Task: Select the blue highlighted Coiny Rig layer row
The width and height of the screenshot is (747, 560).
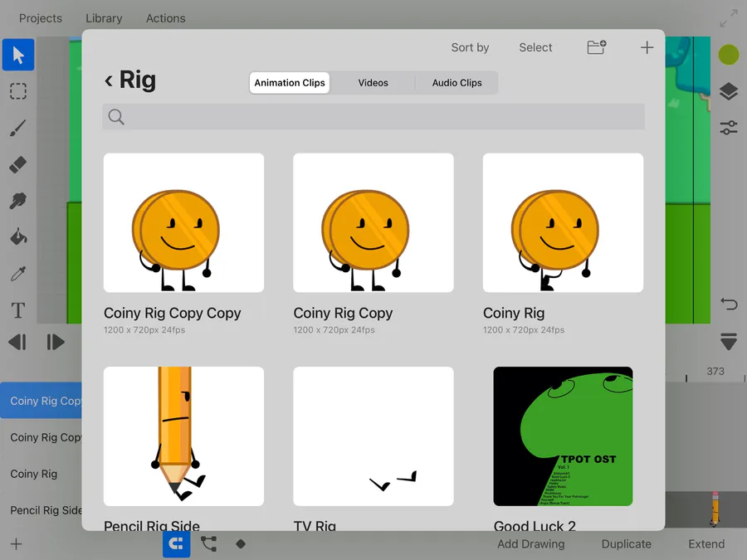Action: (x=41, y=401)
